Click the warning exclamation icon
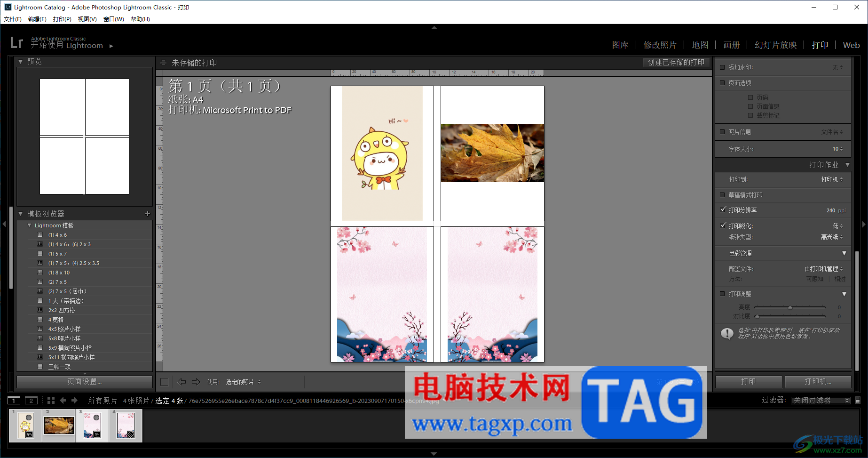This screenshot has width=868, height=458. click(x=727, y=334)
